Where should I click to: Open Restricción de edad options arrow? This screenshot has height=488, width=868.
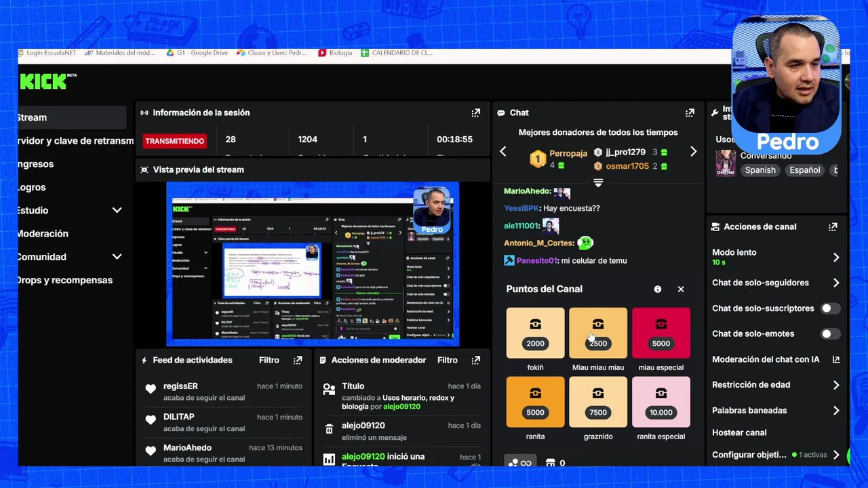point(835,385)
